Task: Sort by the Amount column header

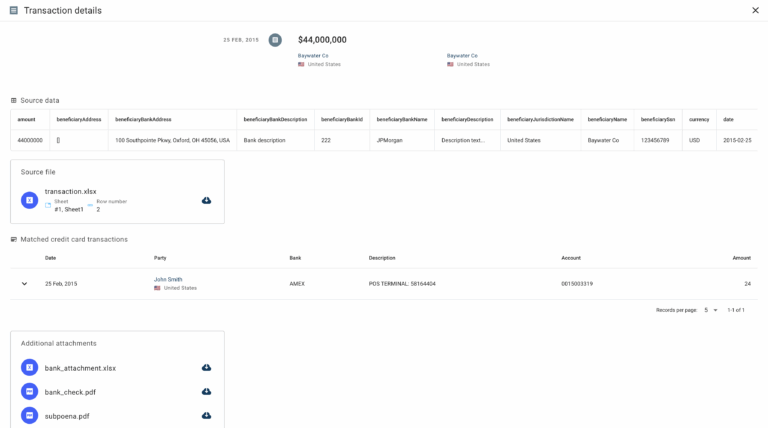Action: coord(740,258)
